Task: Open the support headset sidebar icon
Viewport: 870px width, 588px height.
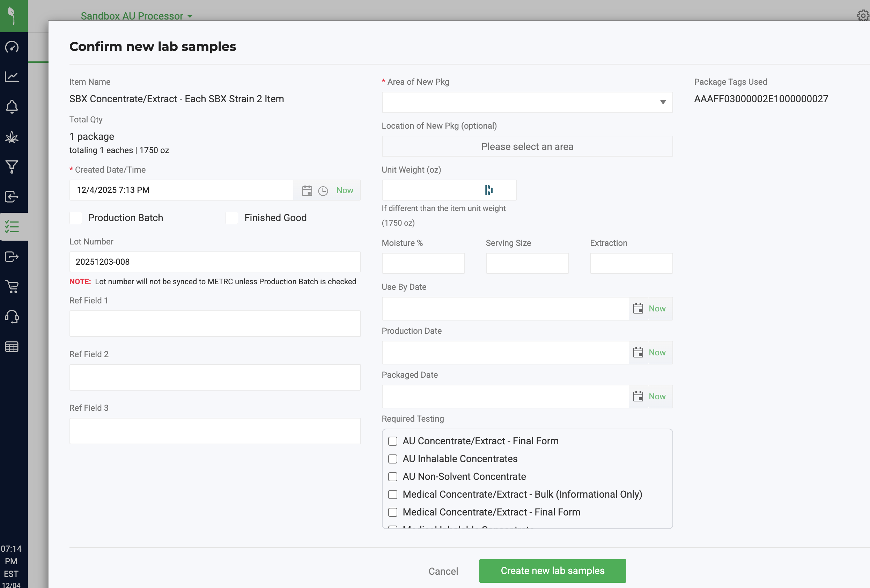Action: 12,316
